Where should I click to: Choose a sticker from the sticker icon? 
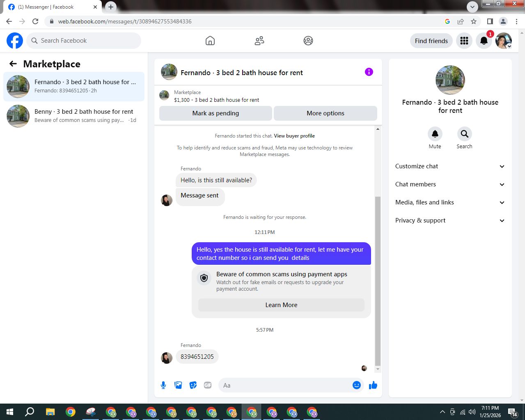(x=193, y=385)
